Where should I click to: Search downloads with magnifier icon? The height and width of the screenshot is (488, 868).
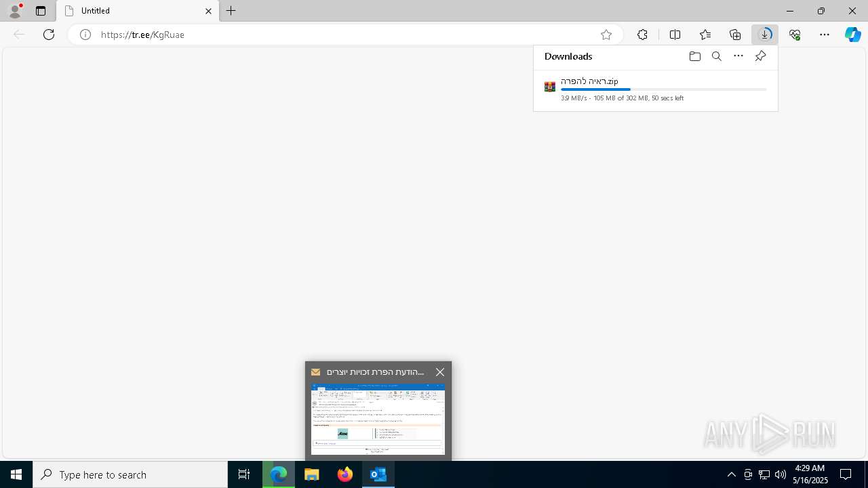click(717, 56)
